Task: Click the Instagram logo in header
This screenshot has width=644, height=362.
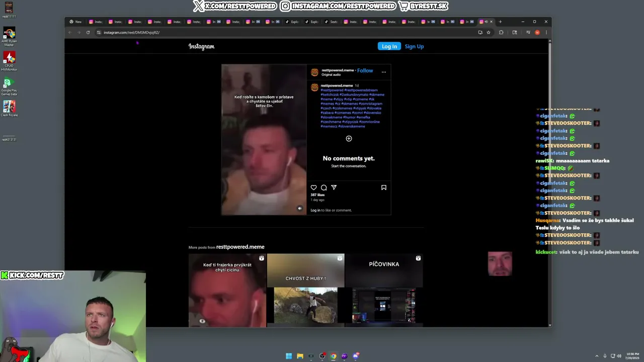Action: 201,46
